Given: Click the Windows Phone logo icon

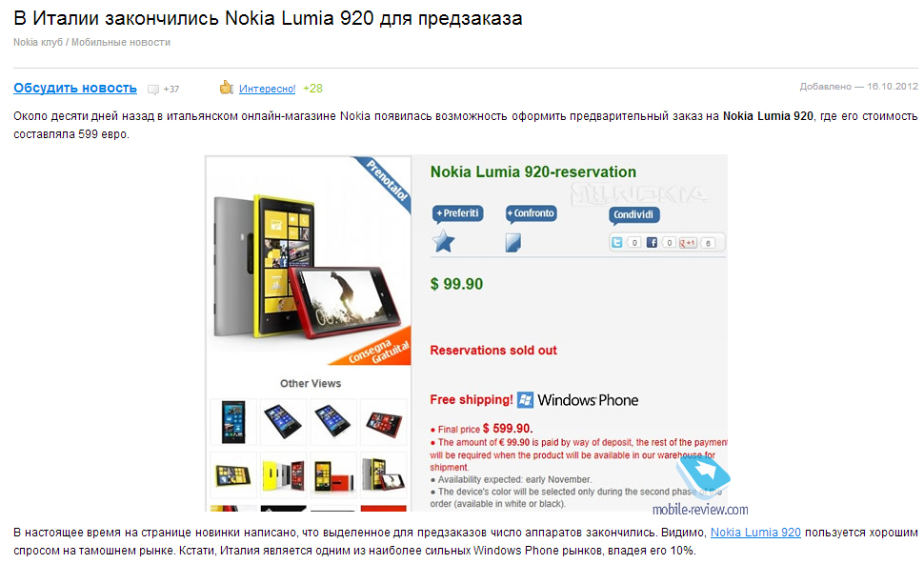Looking at the screenshot, I should click(x=525, y=399).
